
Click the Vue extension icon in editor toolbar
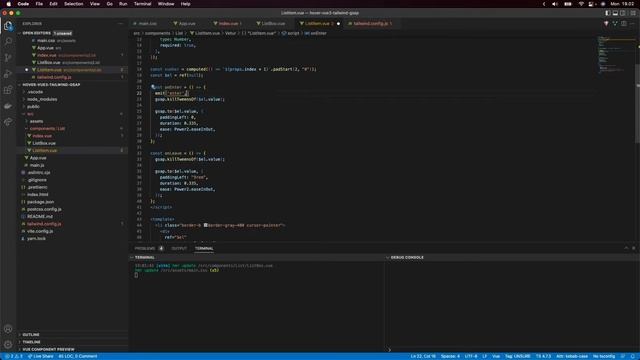click(606, 24)
